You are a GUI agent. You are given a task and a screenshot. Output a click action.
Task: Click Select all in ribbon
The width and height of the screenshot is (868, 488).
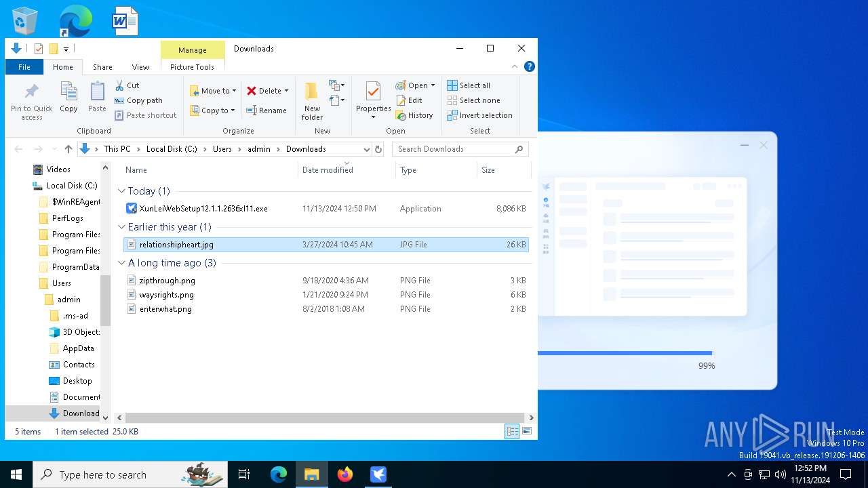click(469, 85)
